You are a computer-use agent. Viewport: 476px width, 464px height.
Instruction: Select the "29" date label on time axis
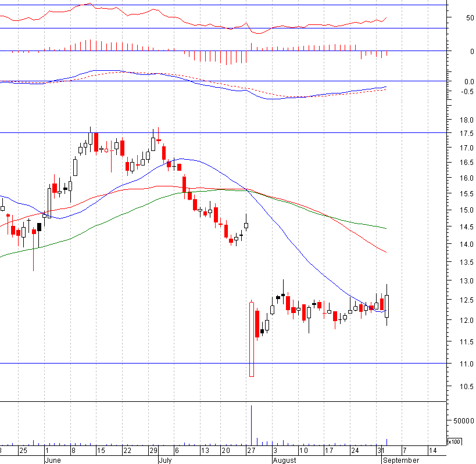153,451
